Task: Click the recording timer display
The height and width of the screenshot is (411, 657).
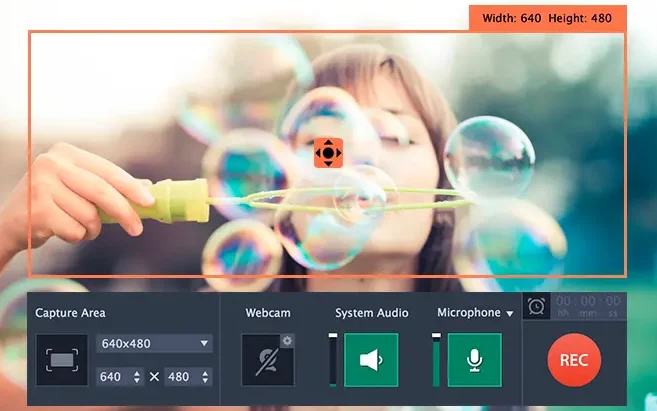Action: pos(589,305)
